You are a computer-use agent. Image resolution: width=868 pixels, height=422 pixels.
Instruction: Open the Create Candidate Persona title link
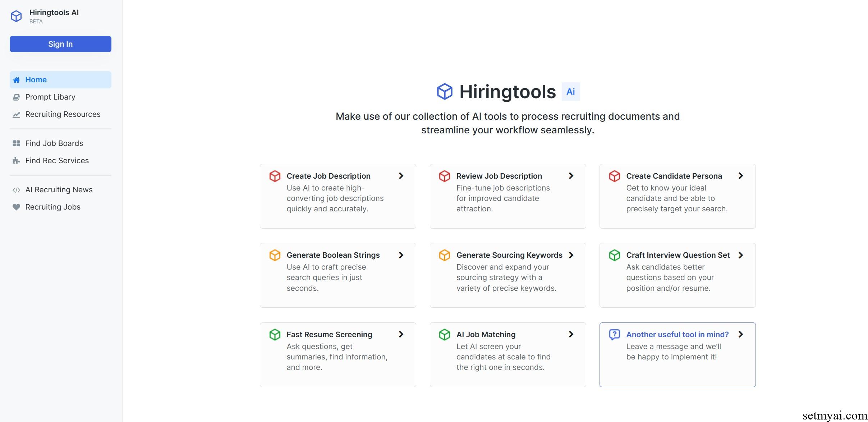674,176
